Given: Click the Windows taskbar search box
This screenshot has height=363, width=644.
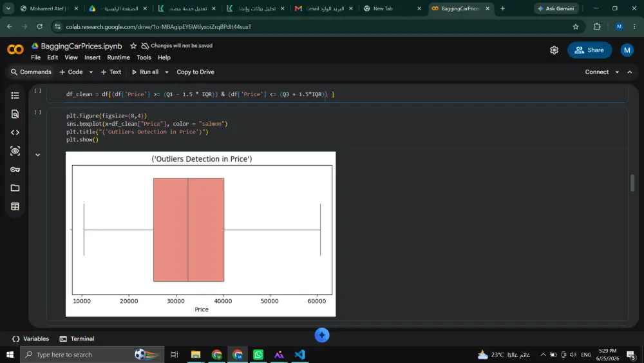Looking at the screenshot, I should pos(92,355).
